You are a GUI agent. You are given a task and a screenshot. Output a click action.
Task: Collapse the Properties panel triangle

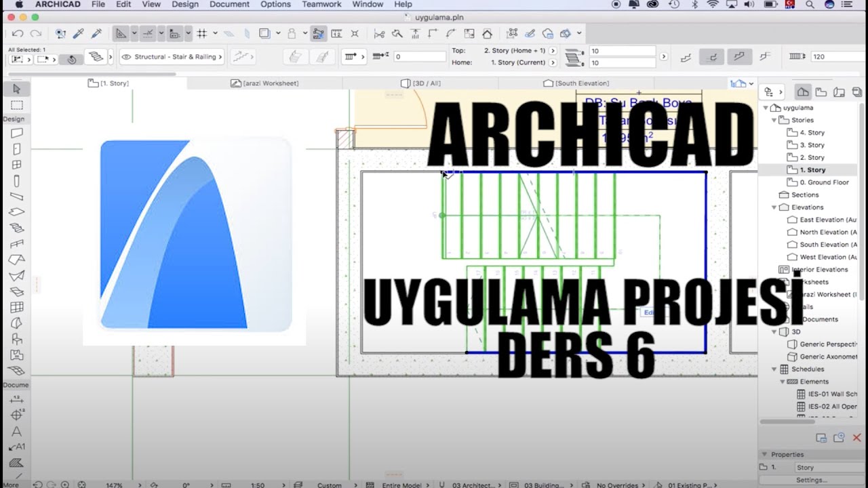765,455
